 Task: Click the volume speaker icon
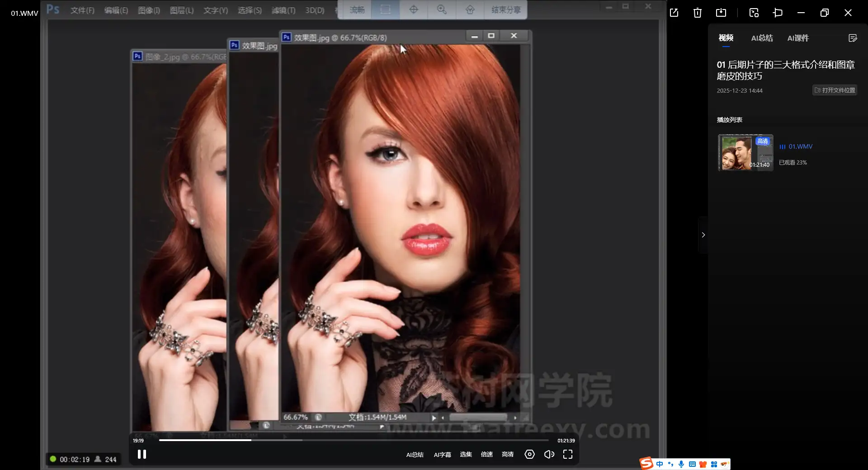click(x=549, y=454)
